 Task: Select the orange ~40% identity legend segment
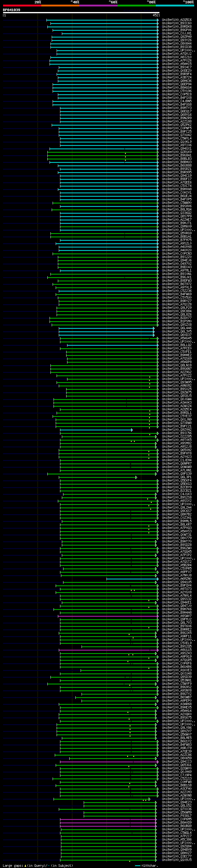[x=60, y=6]
